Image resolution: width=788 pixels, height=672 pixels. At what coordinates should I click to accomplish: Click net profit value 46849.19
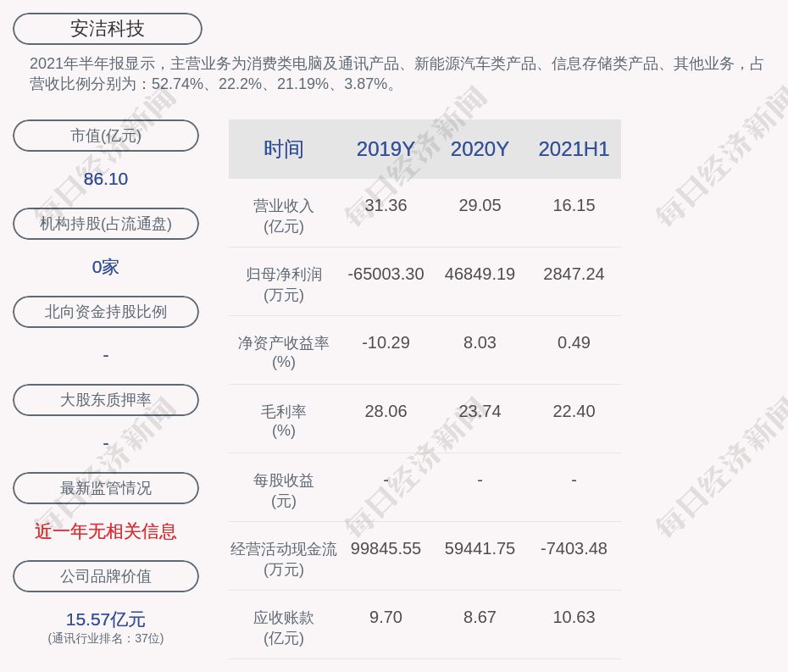[480, 274]
